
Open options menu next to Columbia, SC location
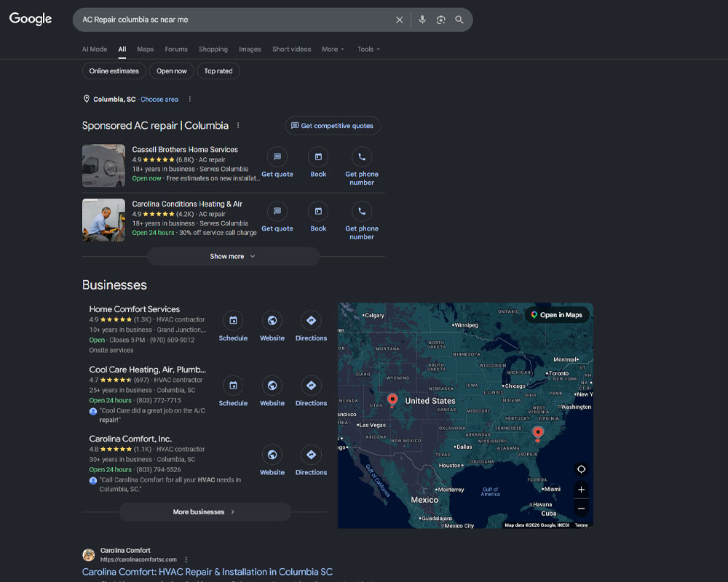click(189, 99)
